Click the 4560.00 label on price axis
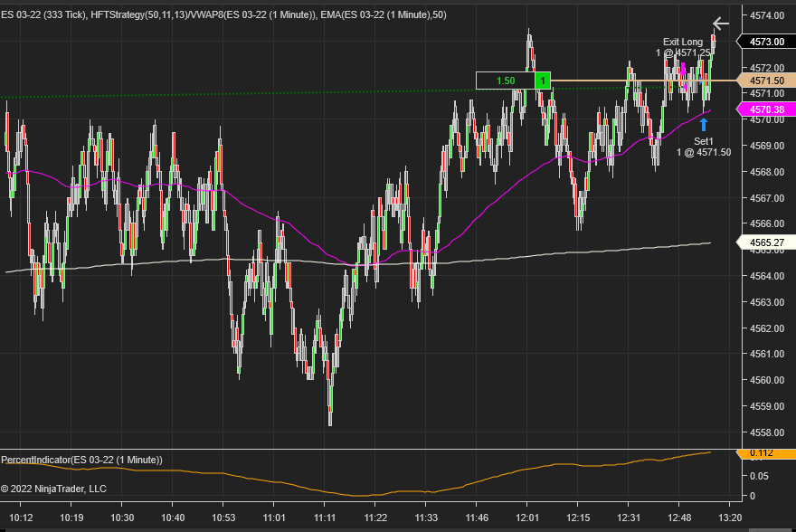The image size is (796, 532). (x=766, y=380)
